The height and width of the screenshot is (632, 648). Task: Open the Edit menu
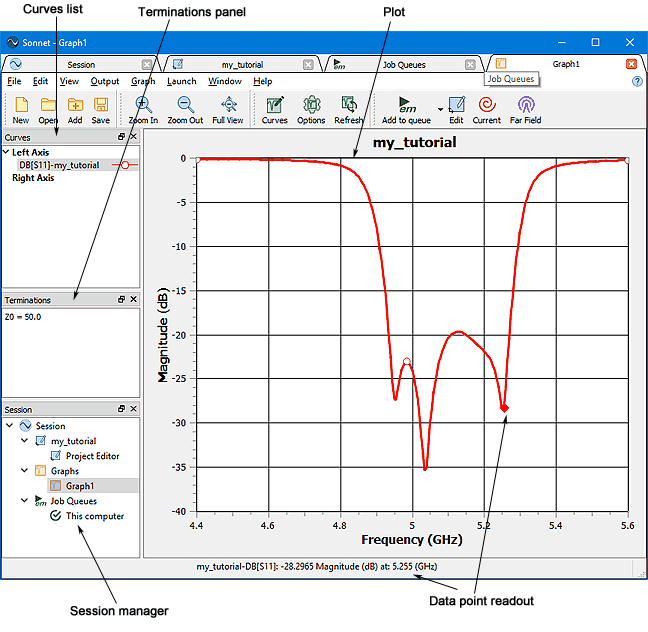click(40, 81)
